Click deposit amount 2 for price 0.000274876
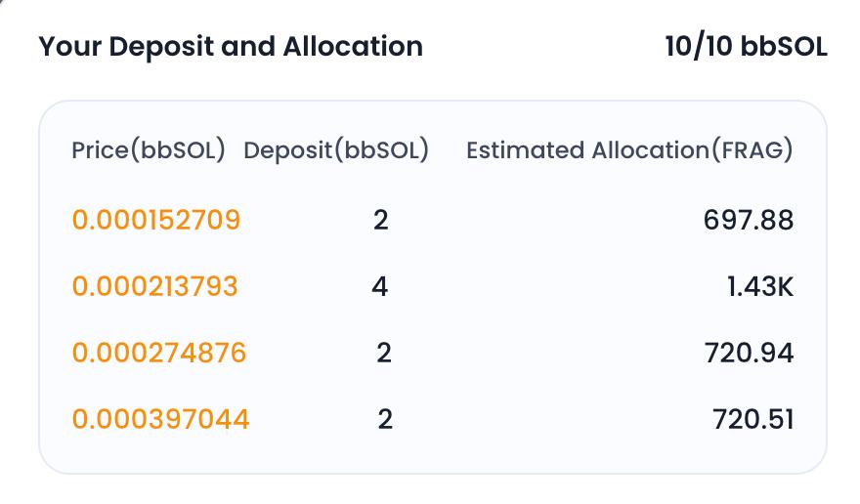860x504 pixels. click(x=384, y=352)
